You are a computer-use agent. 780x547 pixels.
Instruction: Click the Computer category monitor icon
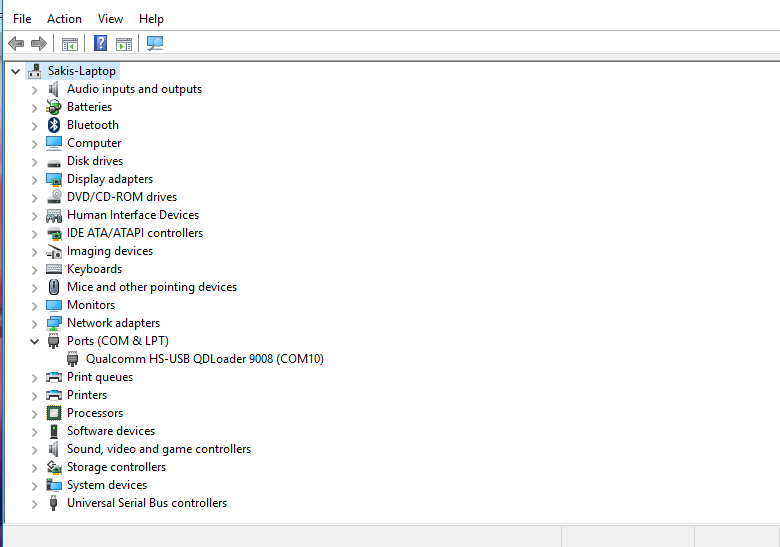click(x=54, y=143)
